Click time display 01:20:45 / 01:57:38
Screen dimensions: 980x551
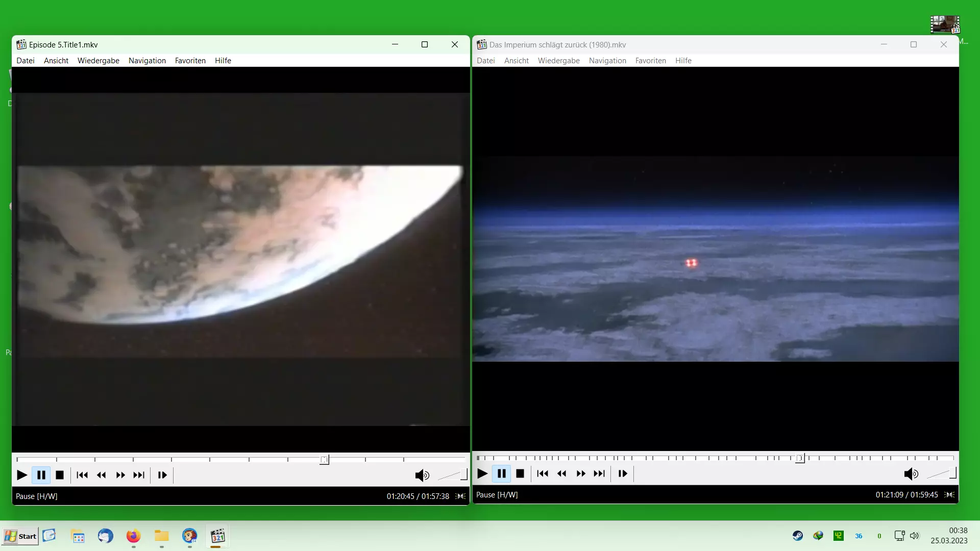418,496
